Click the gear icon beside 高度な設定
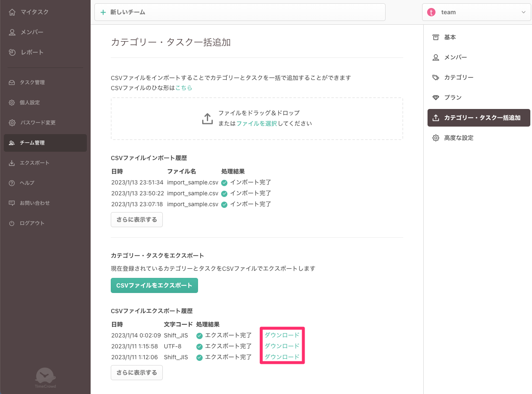Image resolution: width=532 pixels, height=394 pixels. pos(436,138)
